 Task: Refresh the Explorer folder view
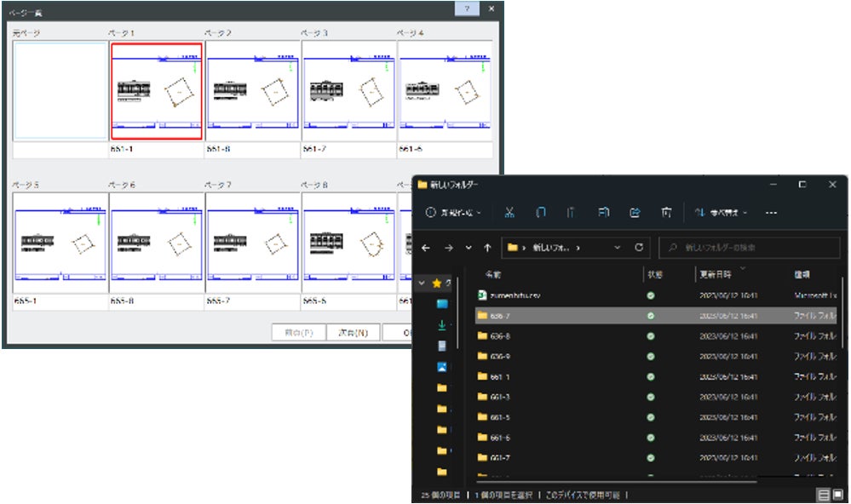639,248
